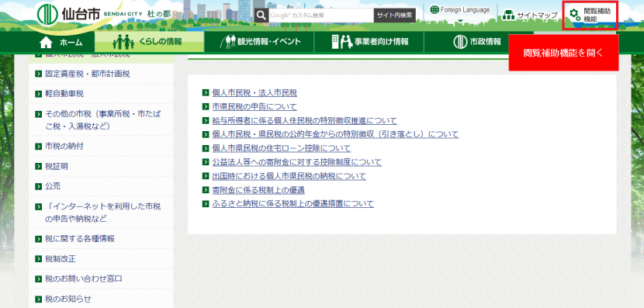Open 税のお知らせ sidebar item
The width and height of the screenshot is (644, 308).
click(x=101, y=299)
